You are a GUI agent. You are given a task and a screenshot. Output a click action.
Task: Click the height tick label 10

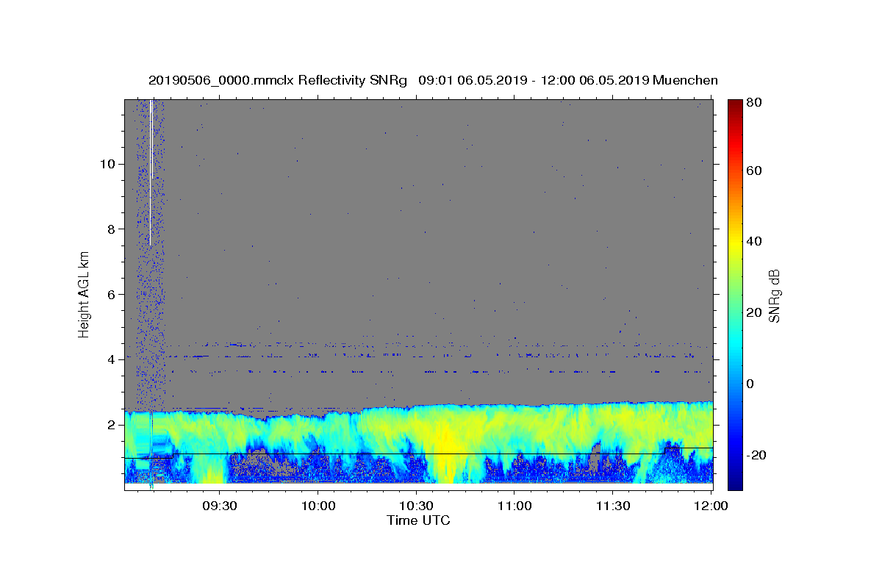tap(108, 163)
